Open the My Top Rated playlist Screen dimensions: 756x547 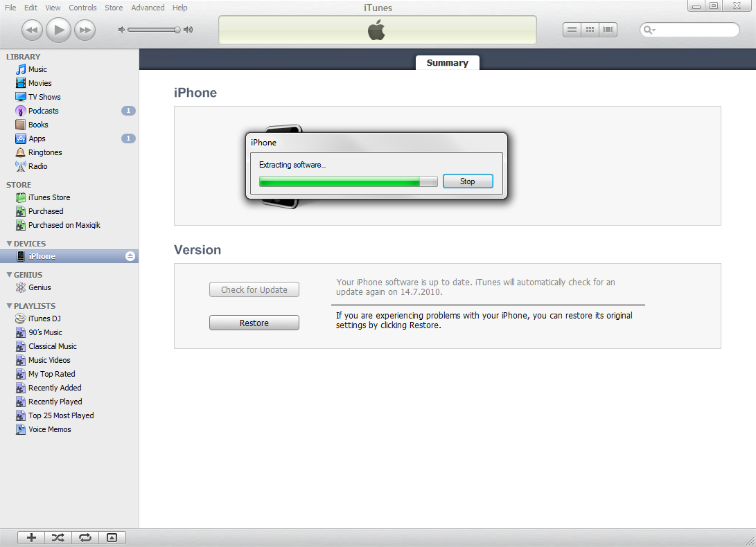51,374
